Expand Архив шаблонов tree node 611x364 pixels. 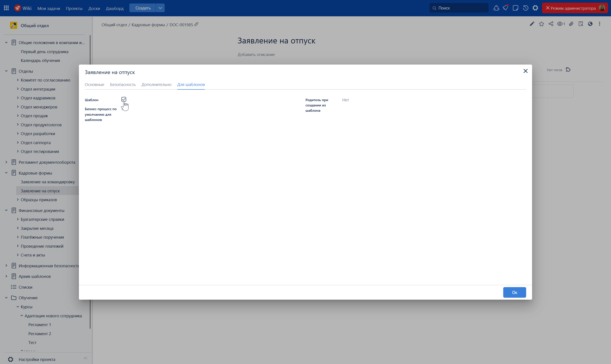coord(6,277)
